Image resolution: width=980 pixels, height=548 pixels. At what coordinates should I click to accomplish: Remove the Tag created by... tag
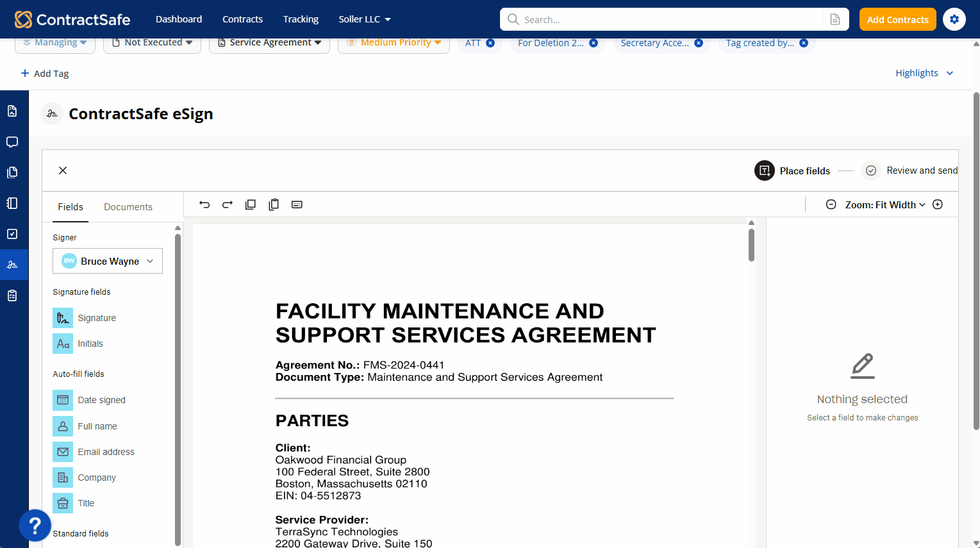(804, 43)
